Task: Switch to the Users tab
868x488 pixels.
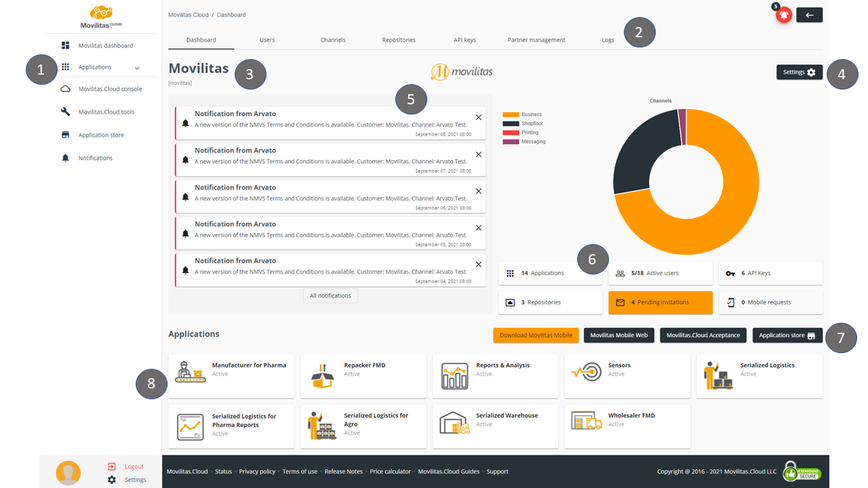Action: 267,40
